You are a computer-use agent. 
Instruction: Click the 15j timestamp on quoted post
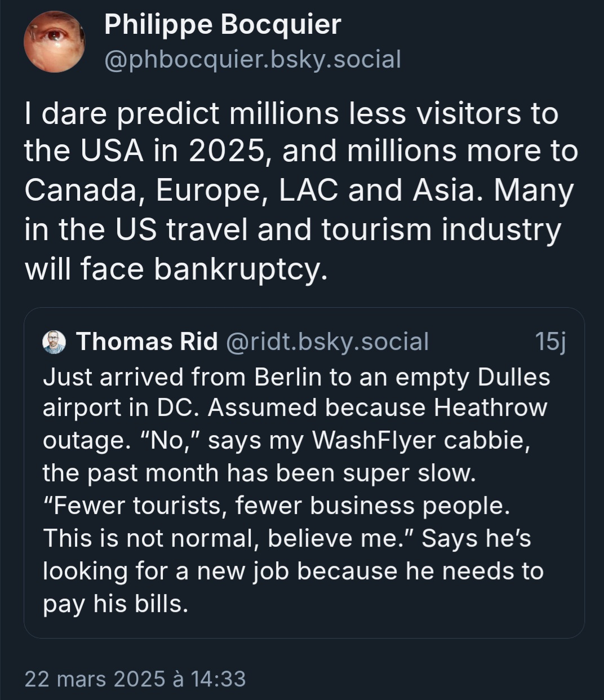coord(549,342)
